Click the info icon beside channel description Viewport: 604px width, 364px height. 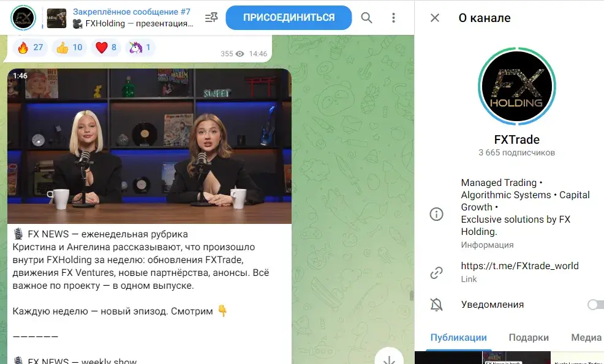pos(436,214)
